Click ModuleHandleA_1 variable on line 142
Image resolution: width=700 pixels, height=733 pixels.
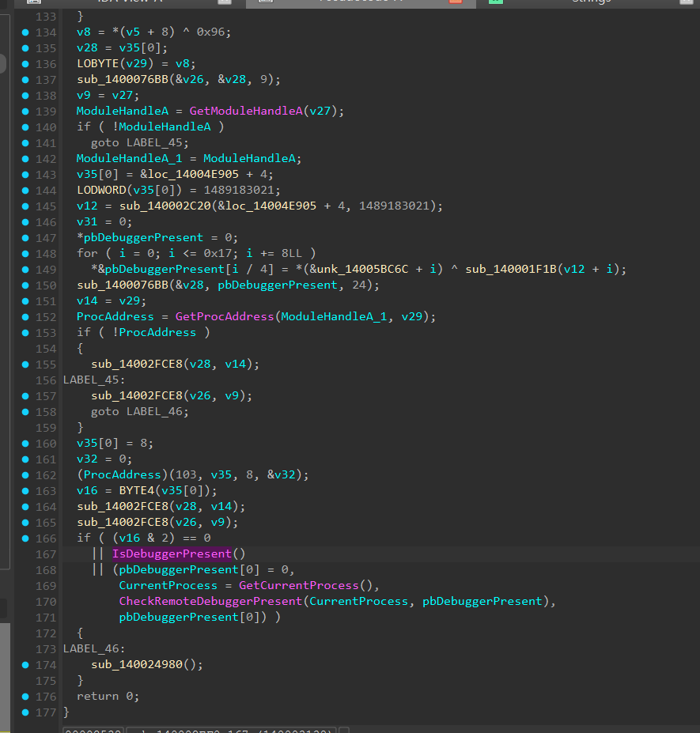coord(130,159)
